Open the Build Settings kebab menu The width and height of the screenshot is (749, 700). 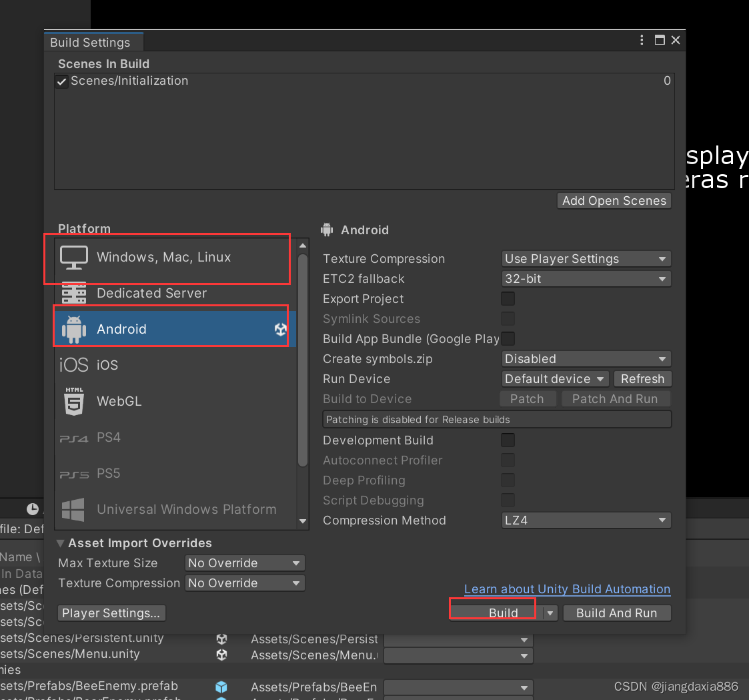click(x=642, y=40)
